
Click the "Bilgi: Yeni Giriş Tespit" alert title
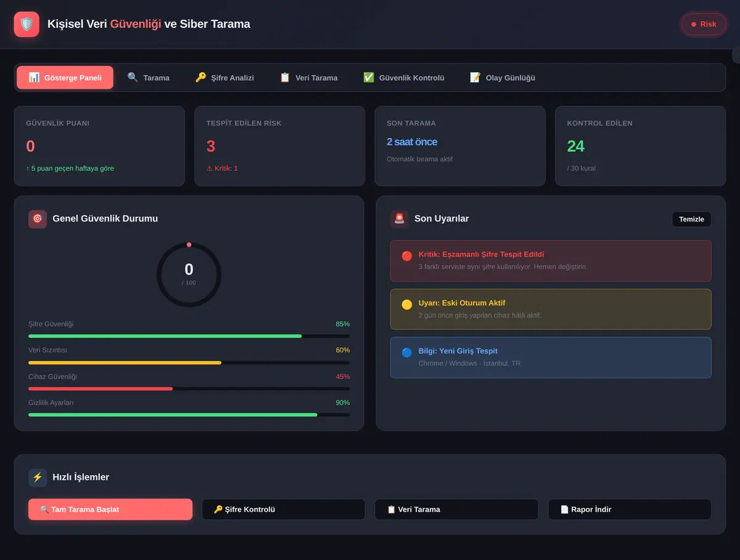pos(458,351)
